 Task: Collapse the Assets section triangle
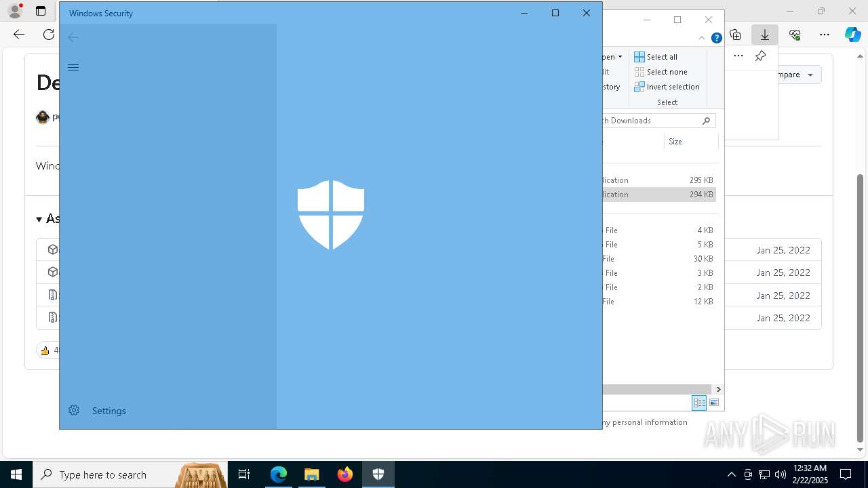tap(39, 219)
